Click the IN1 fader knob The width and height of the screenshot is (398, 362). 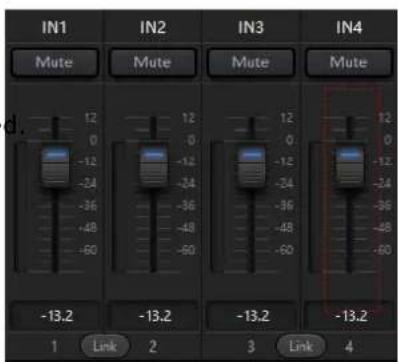point(56,166)
